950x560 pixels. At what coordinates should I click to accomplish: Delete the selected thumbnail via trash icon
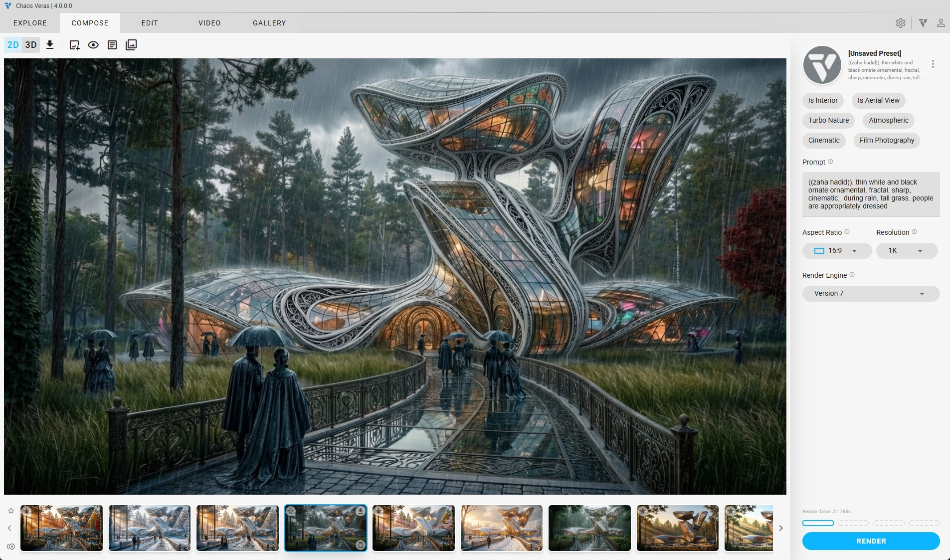tap(360, 545)
